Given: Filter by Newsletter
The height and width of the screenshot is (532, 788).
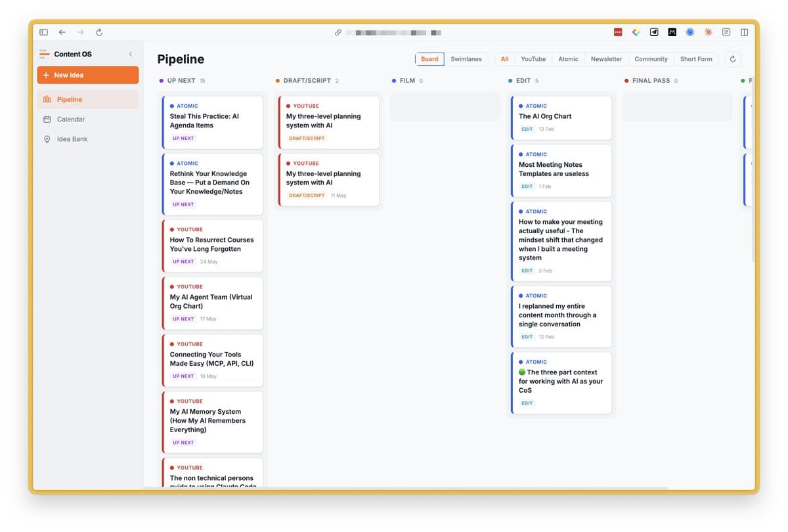Looking at the screenshot, I should pyautogui.click(x=606, y=59).
